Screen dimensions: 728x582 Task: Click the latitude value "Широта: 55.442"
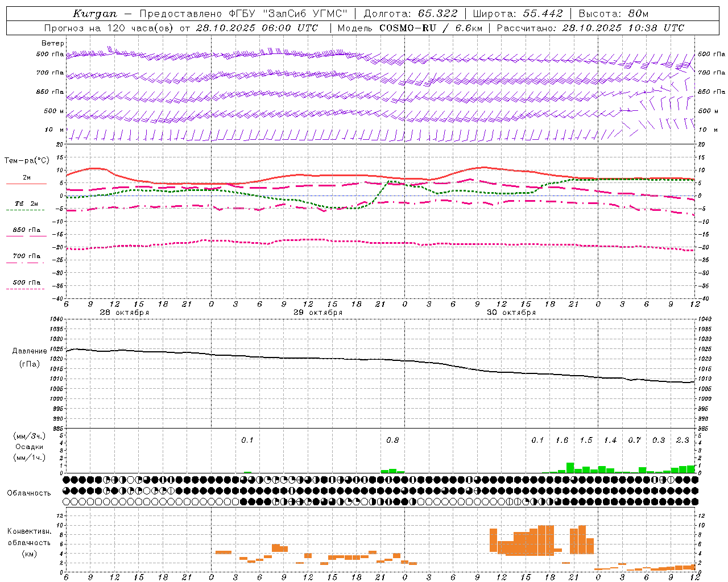point(518,14)
